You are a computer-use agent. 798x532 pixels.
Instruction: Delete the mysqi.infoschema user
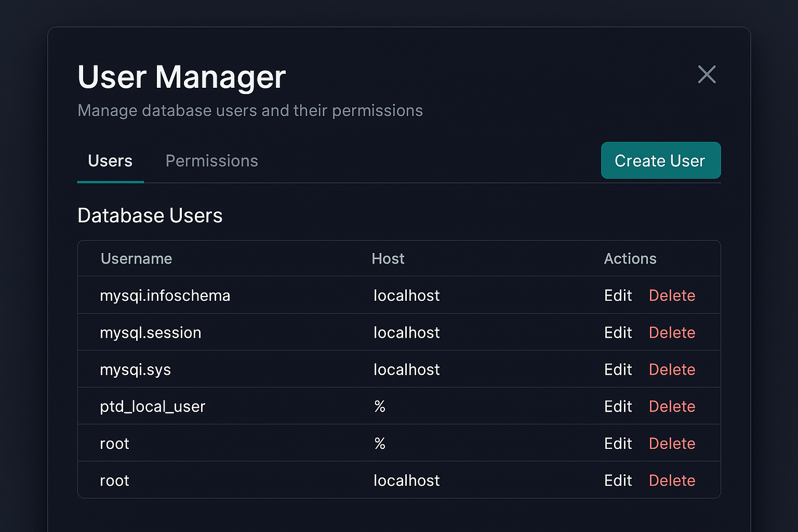click(672, 295)
